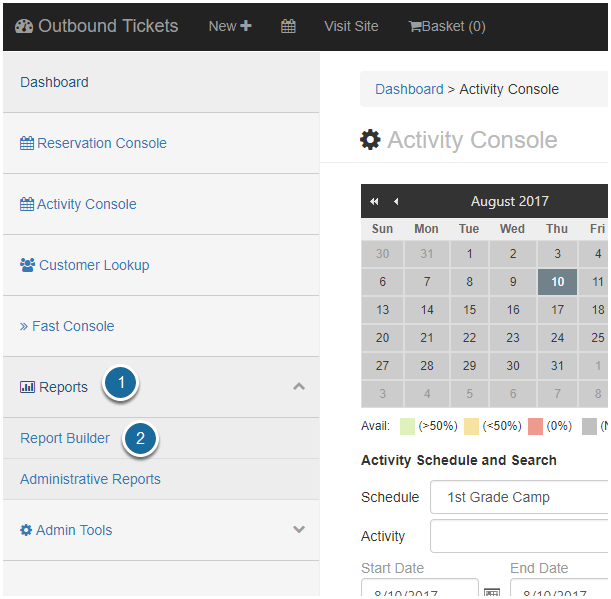
Task: Select August 27 on calendar
Action: point(382,366)
